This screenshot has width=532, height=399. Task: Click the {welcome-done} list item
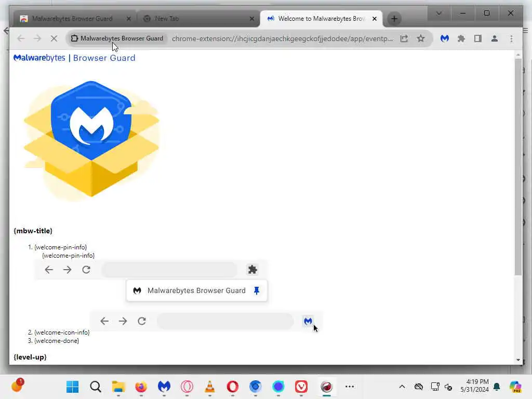coord(57,341)
